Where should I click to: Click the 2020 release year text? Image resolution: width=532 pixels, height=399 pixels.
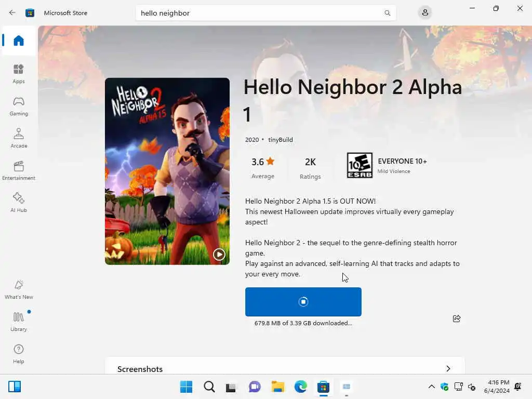[252, 140]
